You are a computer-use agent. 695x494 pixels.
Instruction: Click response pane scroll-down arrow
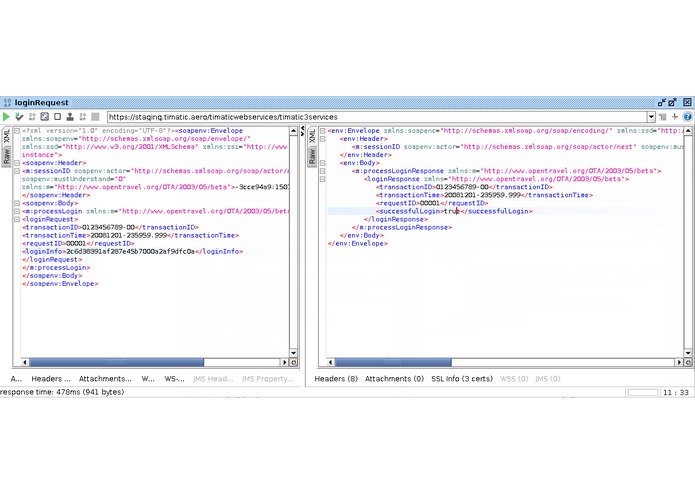click(688, 353)
